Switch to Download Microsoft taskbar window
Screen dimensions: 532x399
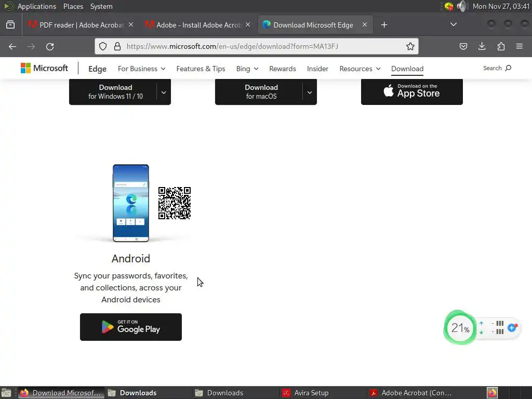tap(61, 393)
